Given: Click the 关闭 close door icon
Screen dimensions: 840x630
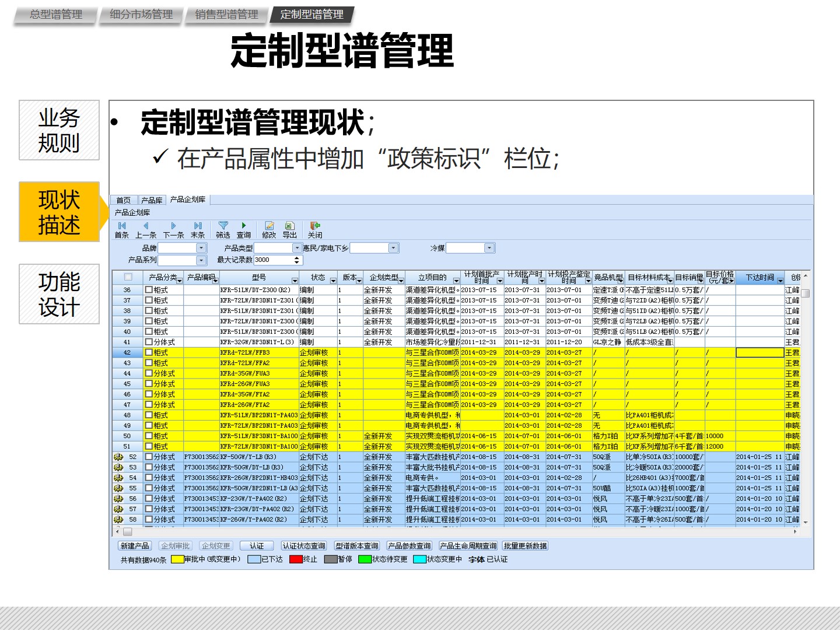Looking at the screenshot, I should pyautogui.click(x=315, y=226).
